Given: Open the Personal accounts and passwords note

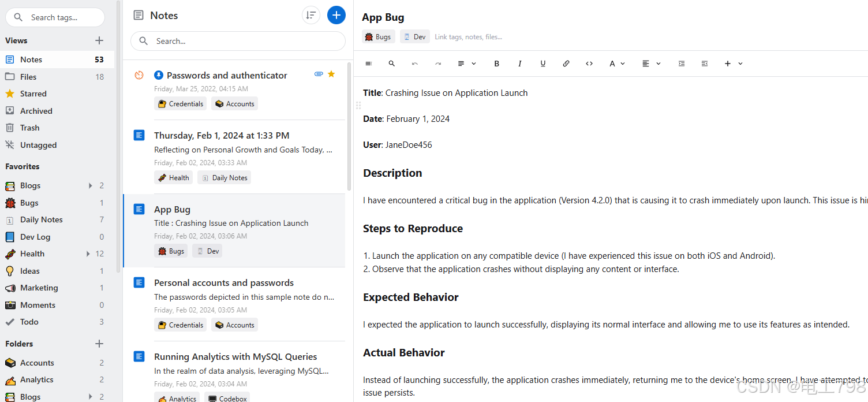Looking at the screenshot, I should [x=234, y=304].
